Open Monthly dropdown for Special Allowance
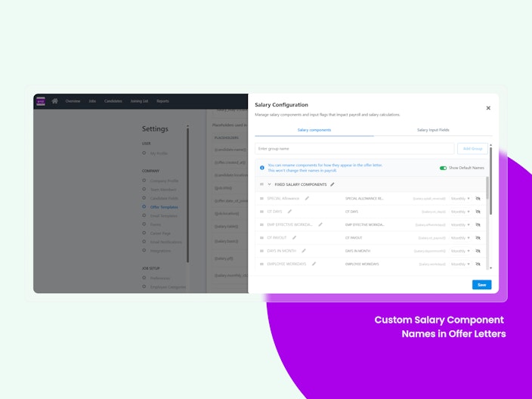The width and height of the screenshot is (532, 399). click(460, 199)
